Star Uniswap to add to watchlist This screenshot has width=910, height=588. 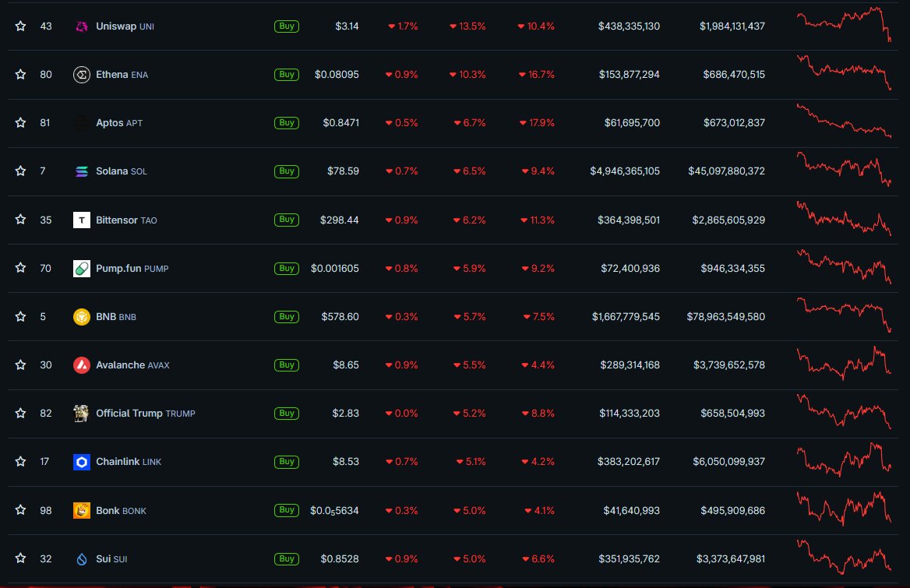coord(21,26)
